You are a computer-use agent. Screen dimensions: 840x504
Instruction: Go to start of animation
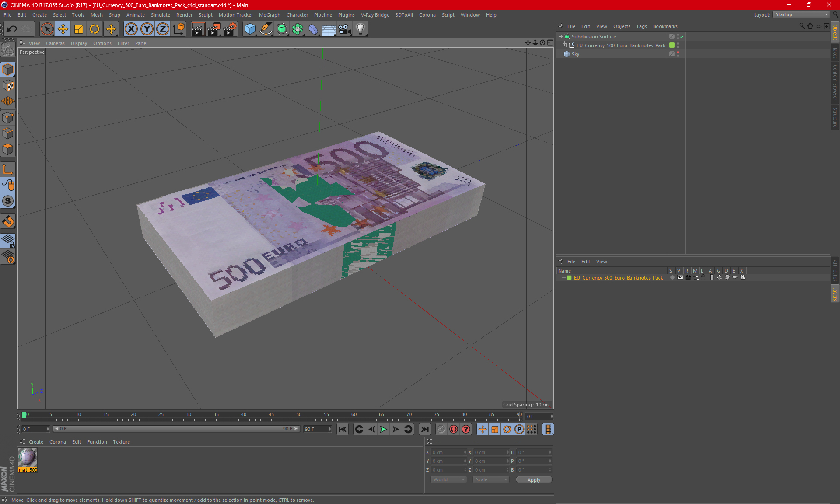[x=343, y=429]
